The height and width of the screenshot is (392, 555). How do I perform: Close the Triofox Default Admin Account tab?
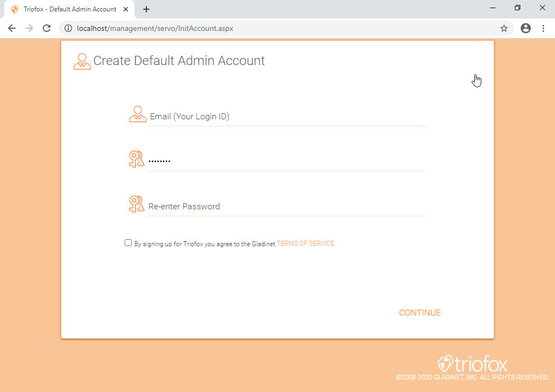[126, 9]
